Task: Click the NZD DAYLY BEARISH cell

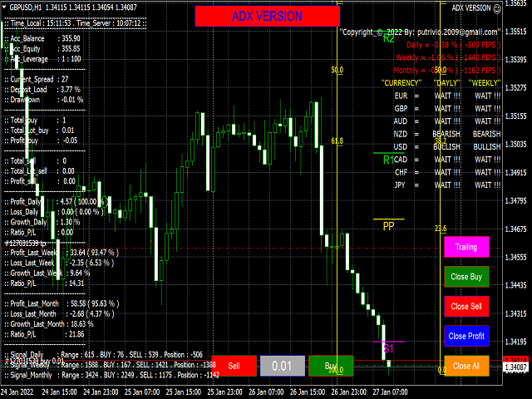Action: 446,134
